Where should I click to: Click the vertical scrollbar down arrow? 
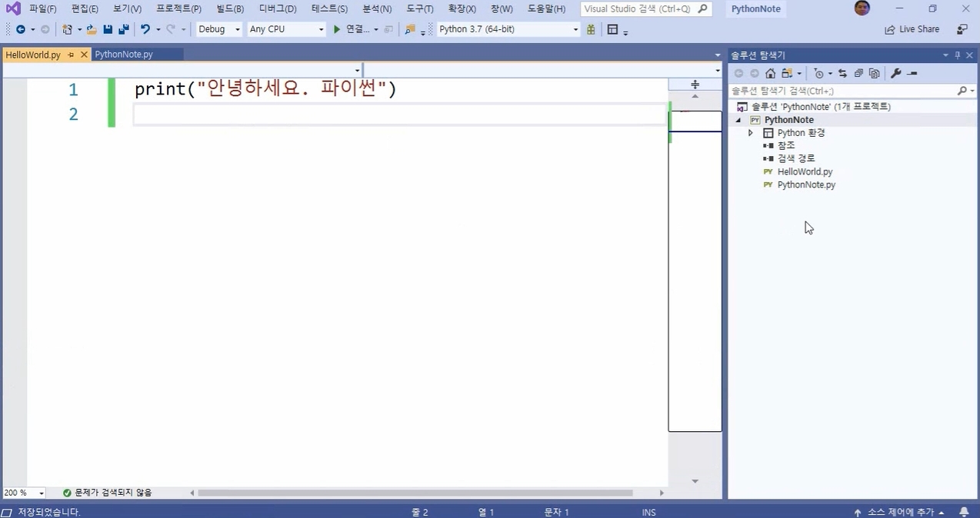tap(695, 481)
